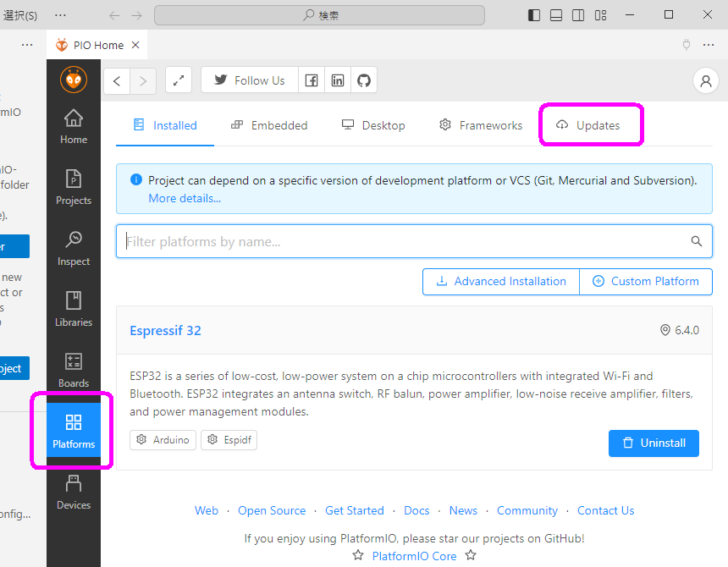Image resolution: width=728 pixels, height=567 pixels.
Task: Open the 選択(S) menu
Action: (x=20, y=15)
